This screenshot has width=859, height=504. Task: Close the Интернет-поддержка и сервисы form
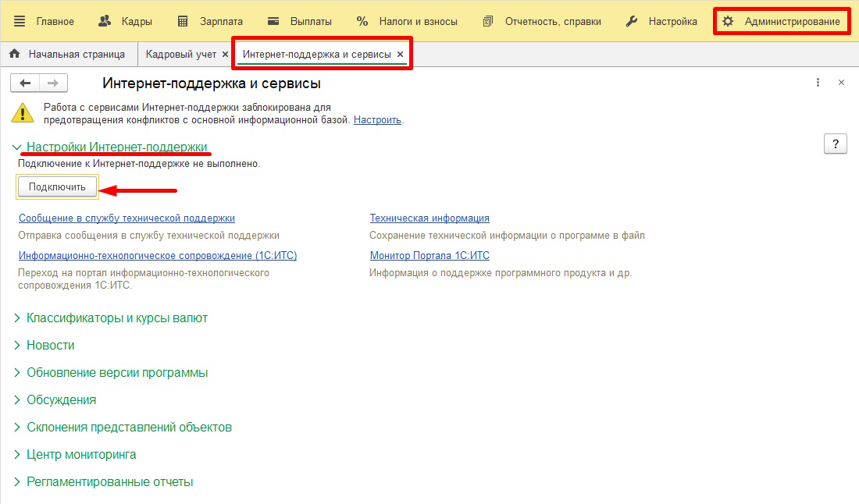tap(842, 83)
